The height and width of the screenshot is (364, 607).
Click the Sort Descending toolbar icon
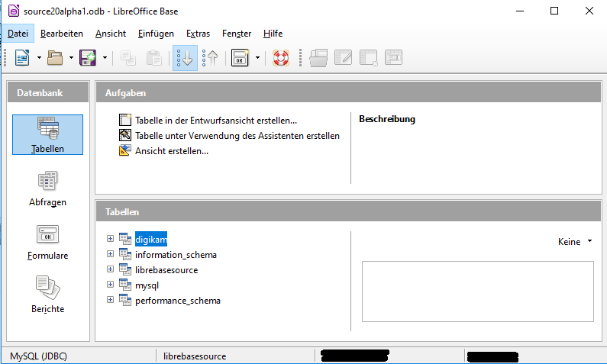click(210, 58)
